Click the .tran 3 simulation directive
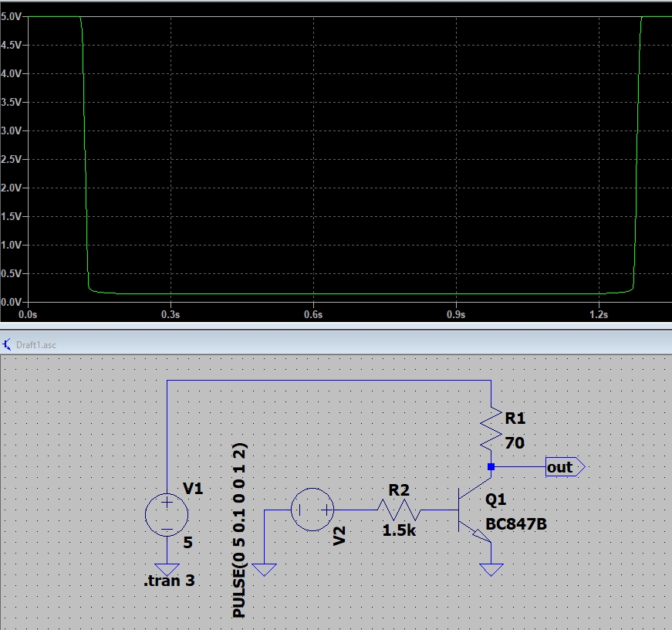The height and width of the screenshot is (630, 672). coord(169,581)
